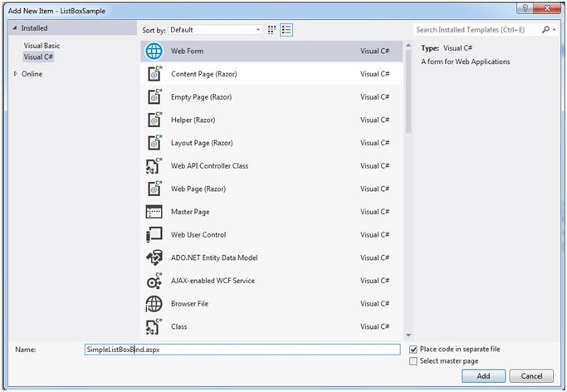Click the Helper (Razor) icon

[x=154, y=120]
